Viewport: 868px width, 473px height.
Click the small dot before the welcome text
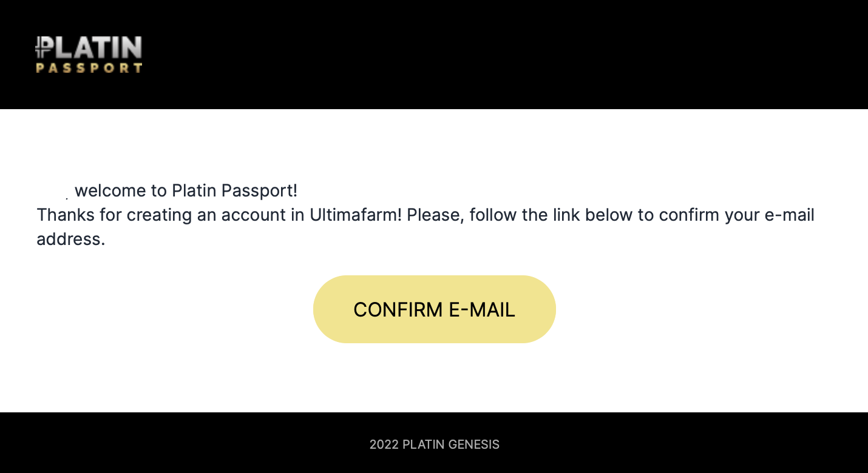coord(67,198)
